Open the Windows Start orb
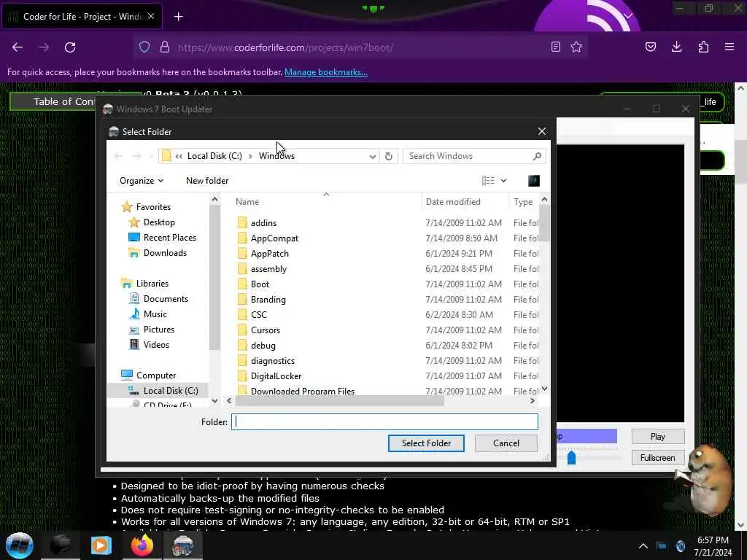The height and width of the screenshot is (560, 747). (19, 545)
